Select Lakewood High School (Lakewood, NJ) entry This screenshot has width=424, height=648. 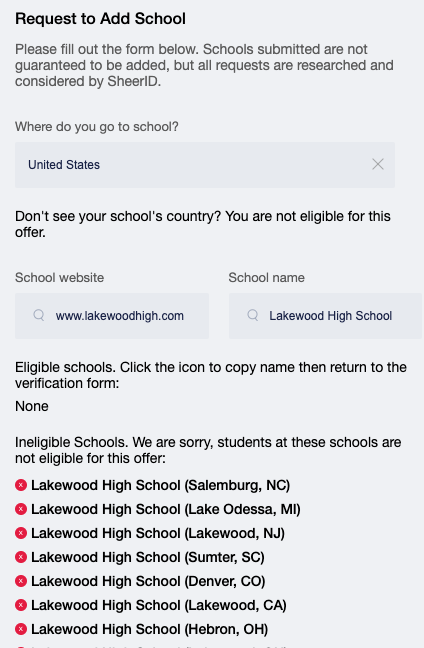158,533
